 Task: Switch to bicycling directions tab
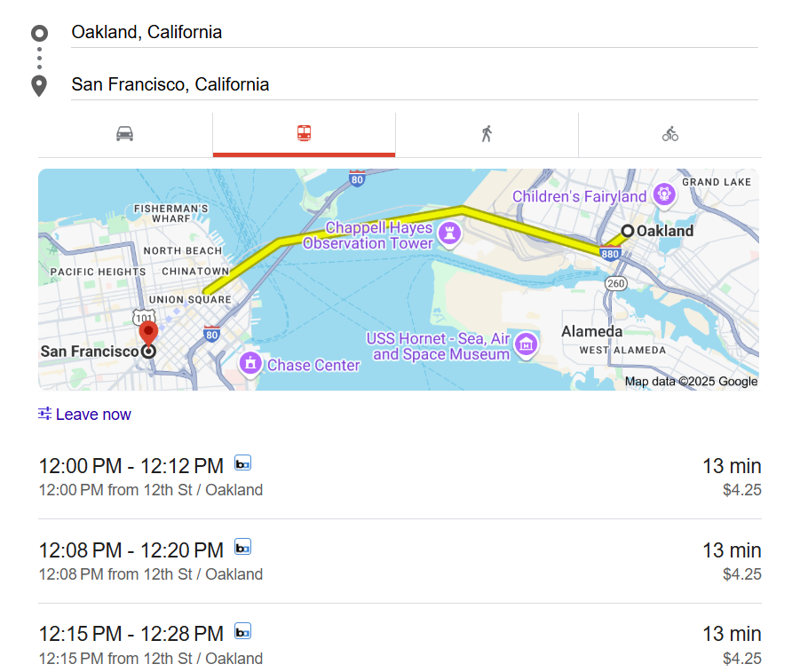[x=669, y=134]
